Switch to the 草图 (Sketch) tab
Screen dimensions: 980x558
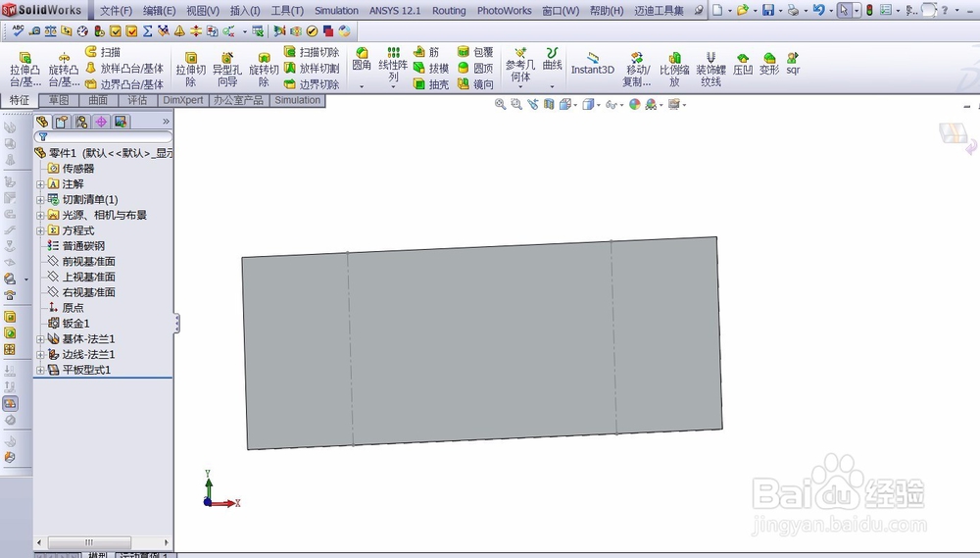coord(59,100)
